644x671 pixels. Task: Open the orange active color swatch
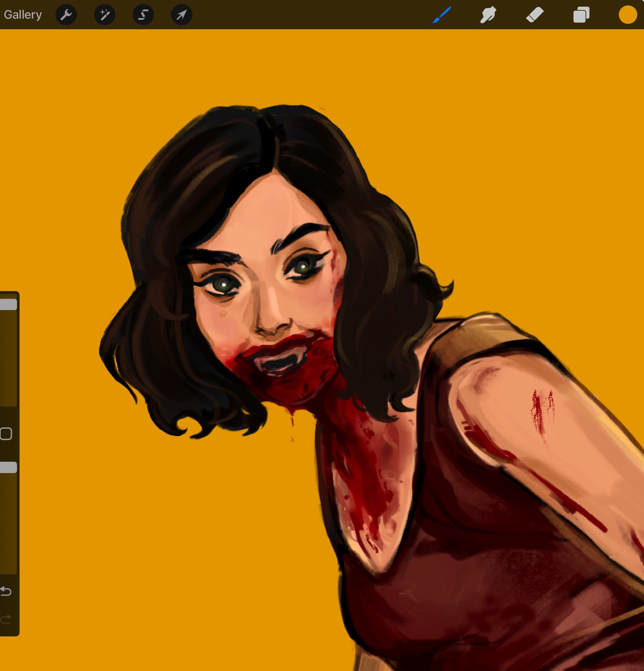click(628, 15)
